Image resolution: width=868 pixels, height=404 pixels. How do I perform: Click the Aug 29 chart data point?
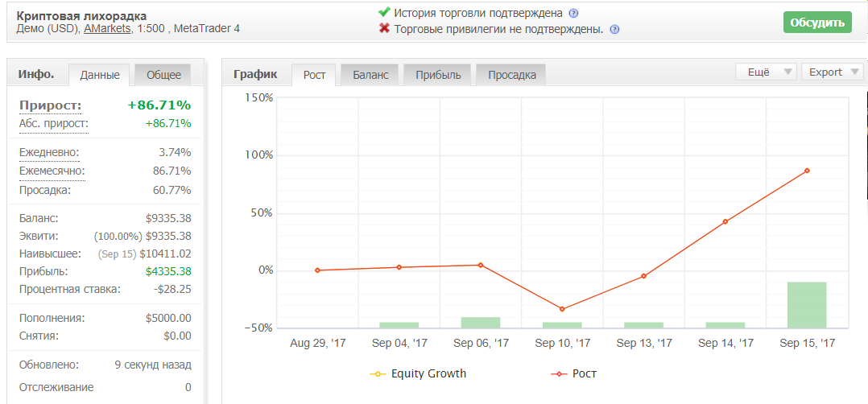(x=318, y=270)
